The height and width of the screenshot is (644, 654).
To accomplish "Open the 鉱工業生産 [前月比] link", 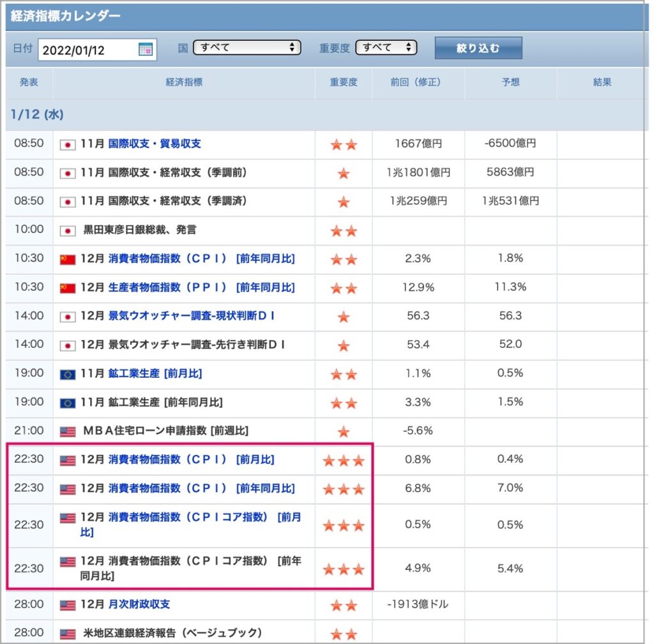I will 155,373.
